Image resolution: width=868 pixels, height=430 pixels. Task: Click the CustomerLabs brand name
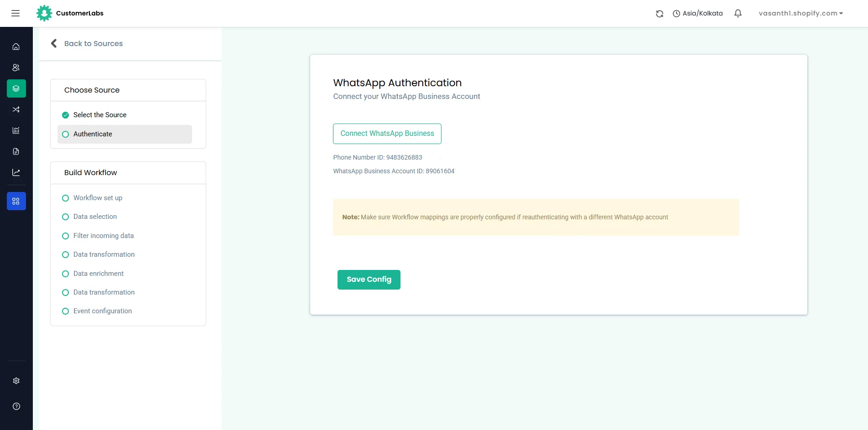(80, 13)
